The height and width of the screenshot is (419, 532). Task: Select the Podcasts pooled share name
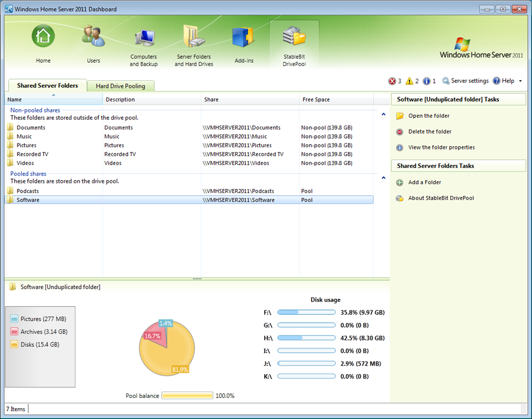click(x=28, y=191)
